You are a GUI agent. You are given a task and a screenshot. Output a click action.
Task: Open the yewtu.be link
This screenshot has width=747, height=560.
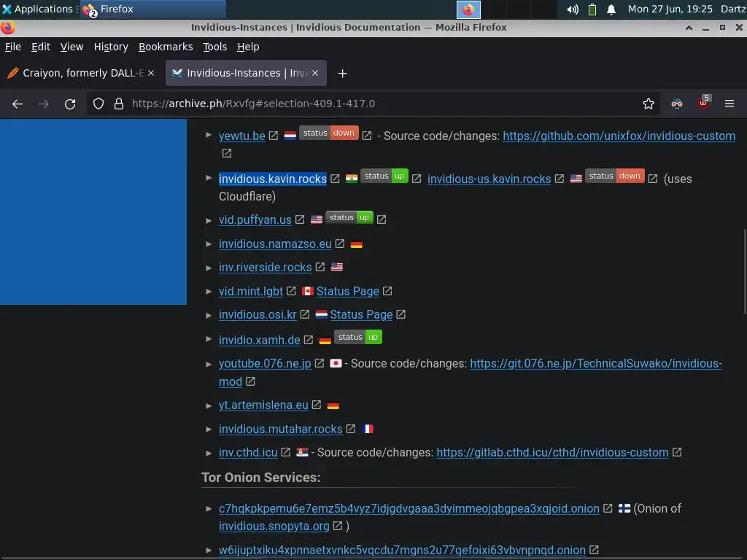242,136
